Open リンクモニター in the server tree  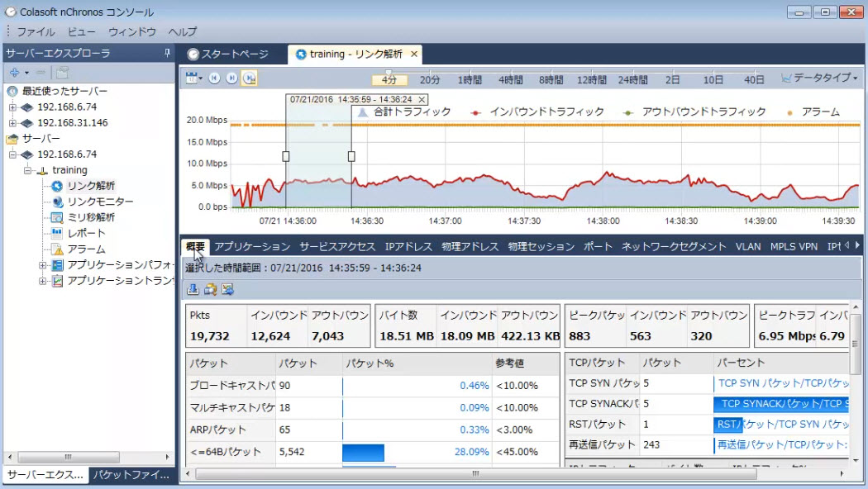(x=100, y=202)
